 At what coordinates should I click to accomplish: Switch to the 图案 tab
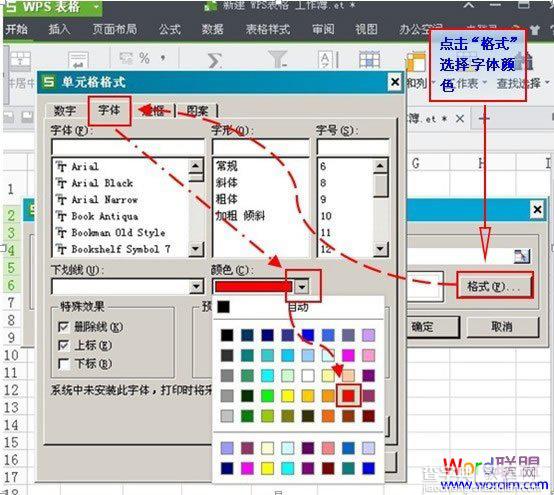(x=197, y=111)
